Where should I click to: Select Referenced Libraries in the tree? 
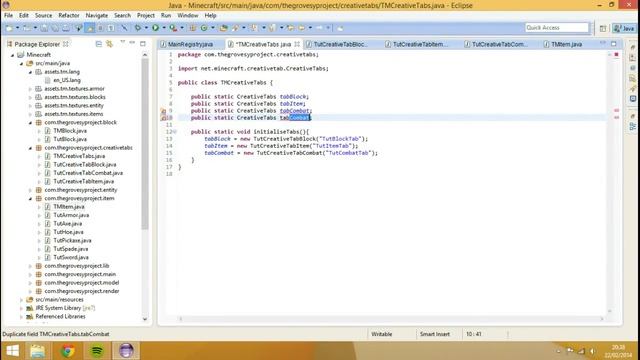coord(60,317)
